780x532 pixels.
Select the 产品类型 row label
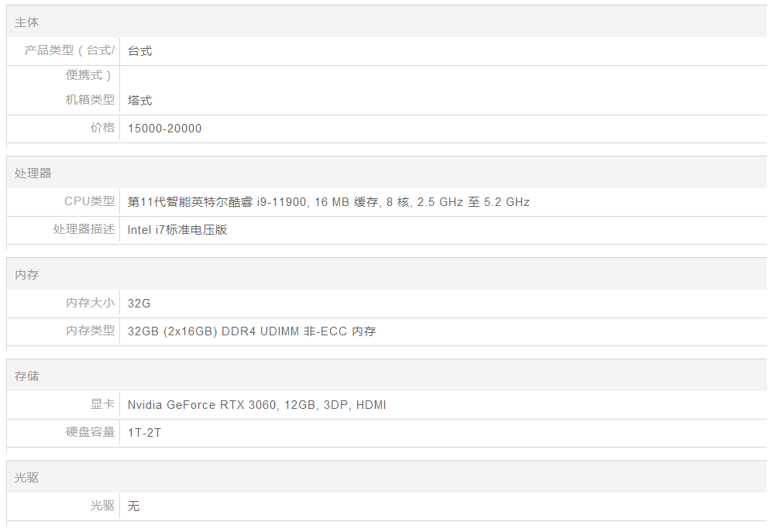tap(69, 51)
